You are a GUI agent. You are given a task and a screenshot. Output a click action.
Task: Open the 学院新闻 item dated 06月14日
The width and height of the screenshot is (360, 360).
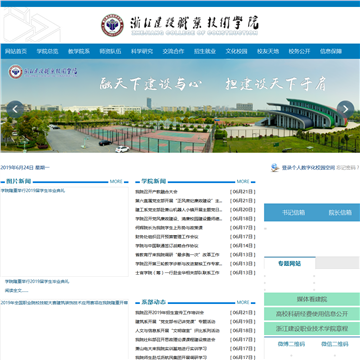click(x=167, y=246)
